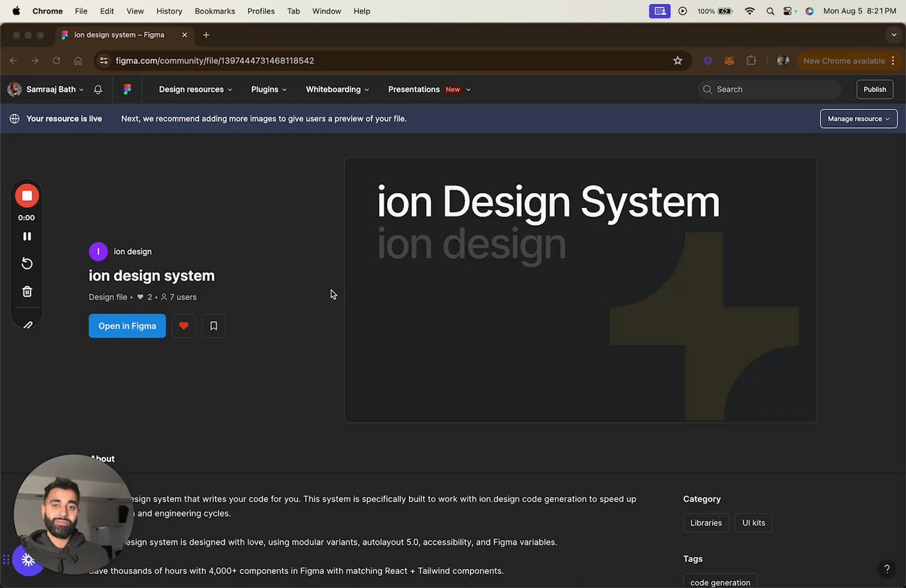Go back to the previous page
Screen dimensions: 906x588
pos(13,61)
